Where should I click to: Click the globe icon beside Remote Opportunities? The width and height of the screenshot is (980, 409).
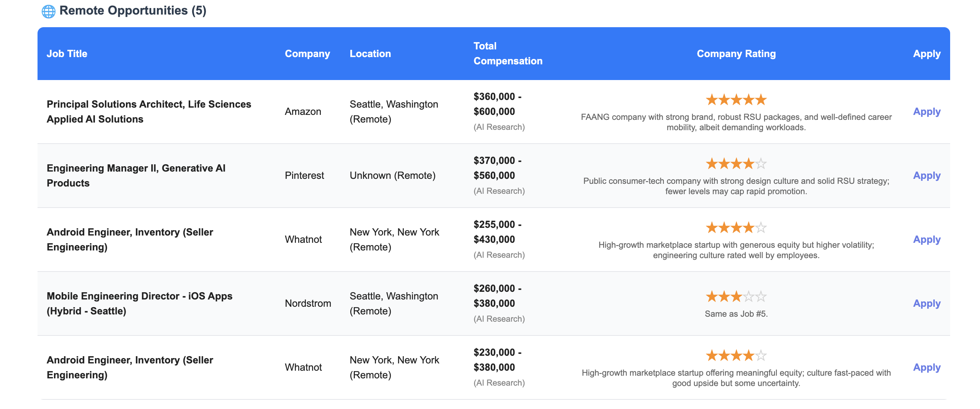48,11
